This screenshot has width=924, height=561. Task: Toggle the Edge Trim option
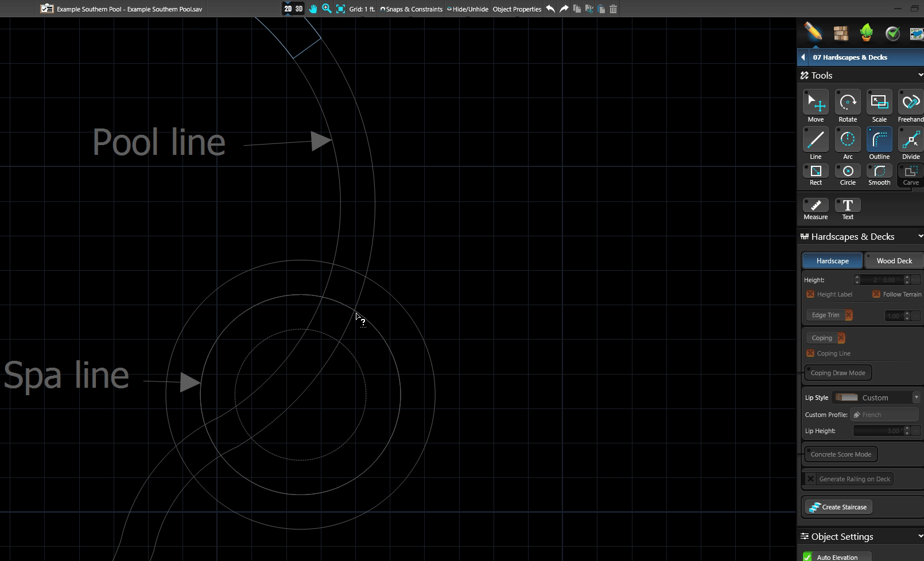tap(830, 315)
